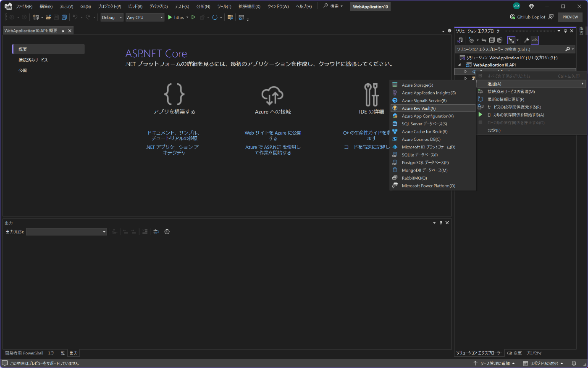Click the New Project toolbar icon
This screenshot has height=368, width=588.
point(36,17)
